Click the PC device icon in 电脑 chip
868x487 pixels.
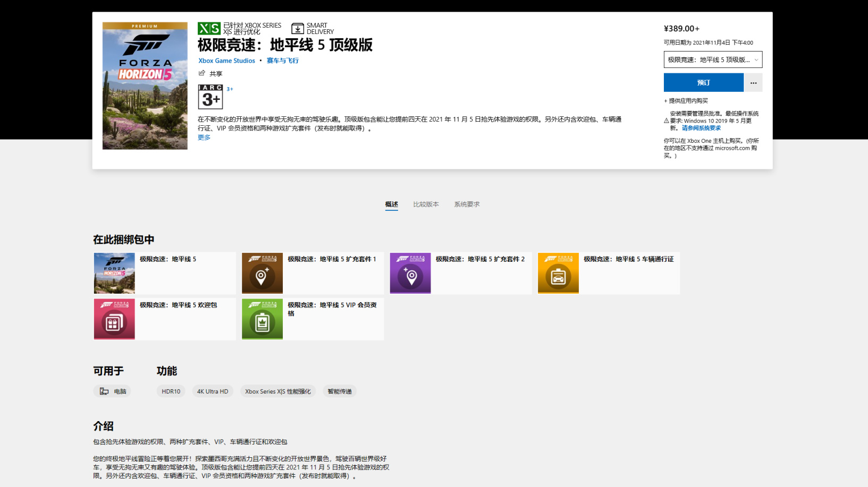click(x=104, y=391)
